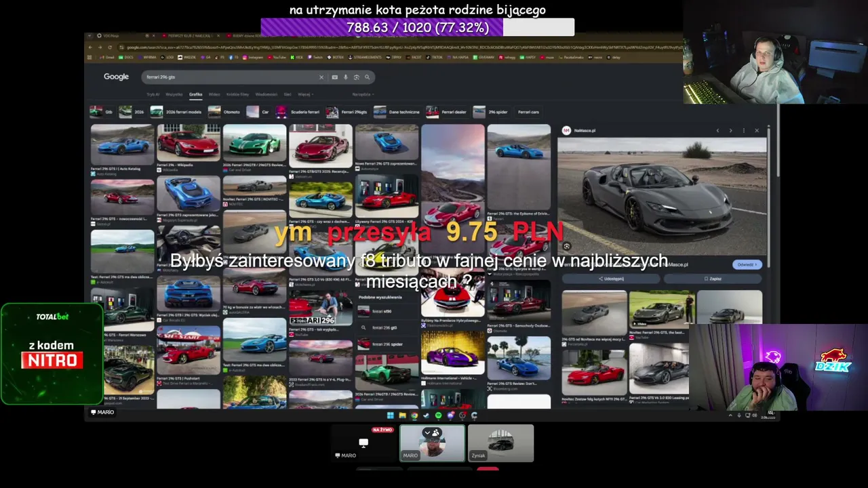Viewport: 868px width, 488px height.
Task: Open the on-screen keyboard in search box
Action: (x=334, y=77)
